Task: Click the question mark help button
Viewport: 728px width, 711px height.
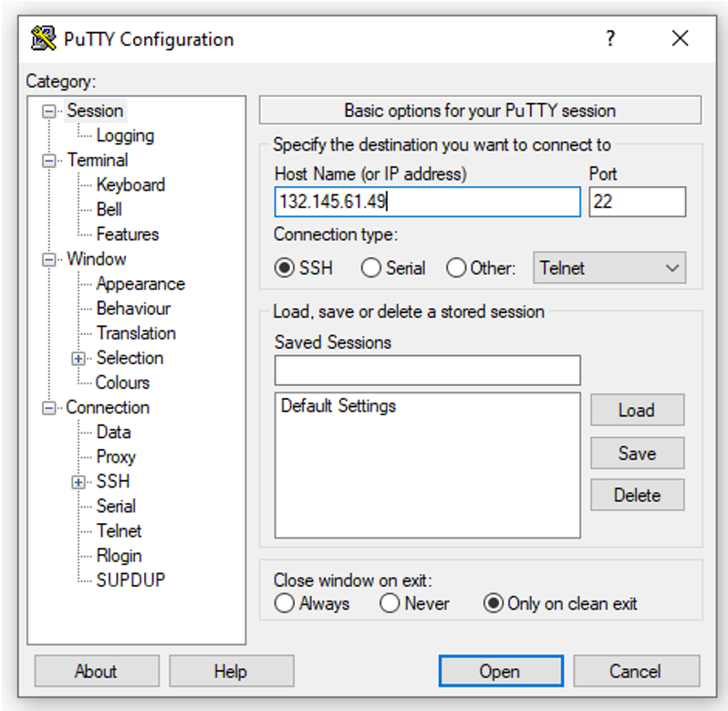Action: 610,38
